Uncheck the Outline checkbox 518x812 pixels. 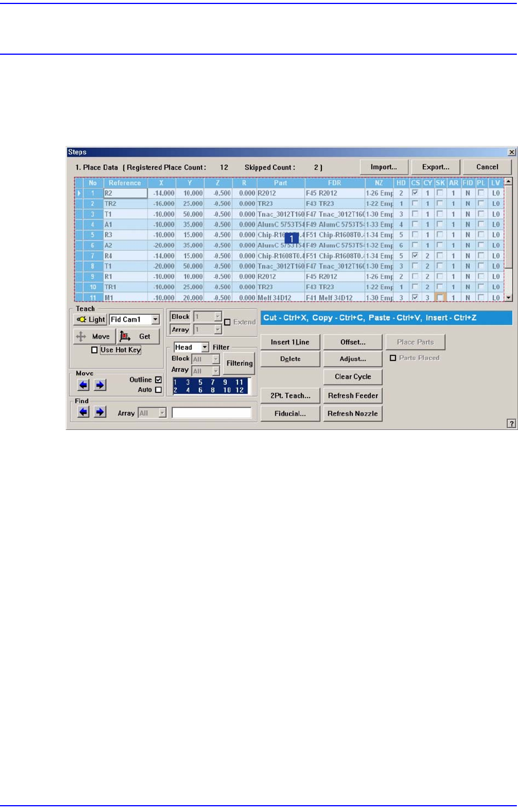click(x=158, y=380)
